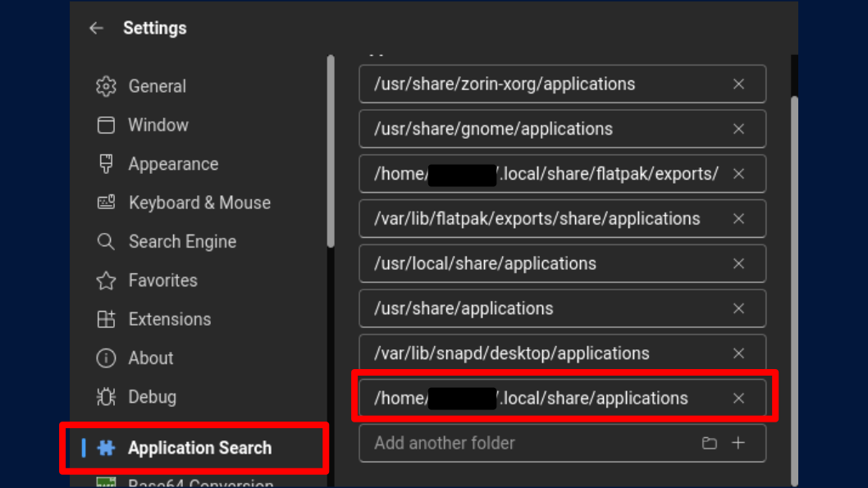The image size is (868, 488).
Task: Click the Search Engine magnifier icon
Action: pos(106,242)
